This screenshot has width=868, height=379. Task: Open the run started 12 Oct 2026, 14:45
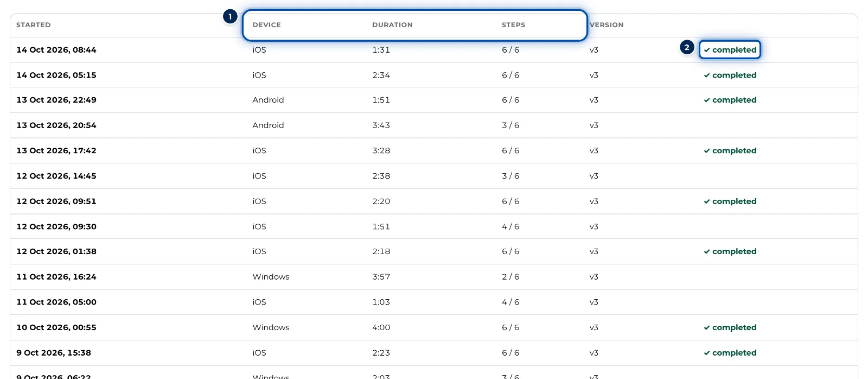click(434, 176)
